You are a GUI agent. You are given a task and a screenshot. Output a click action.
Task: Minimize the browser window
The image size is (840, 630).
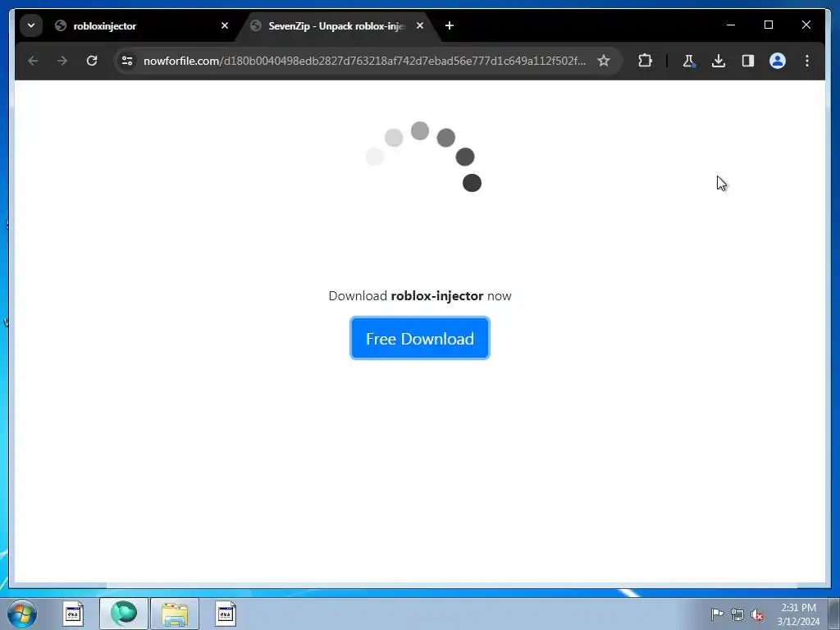point(731,25)
